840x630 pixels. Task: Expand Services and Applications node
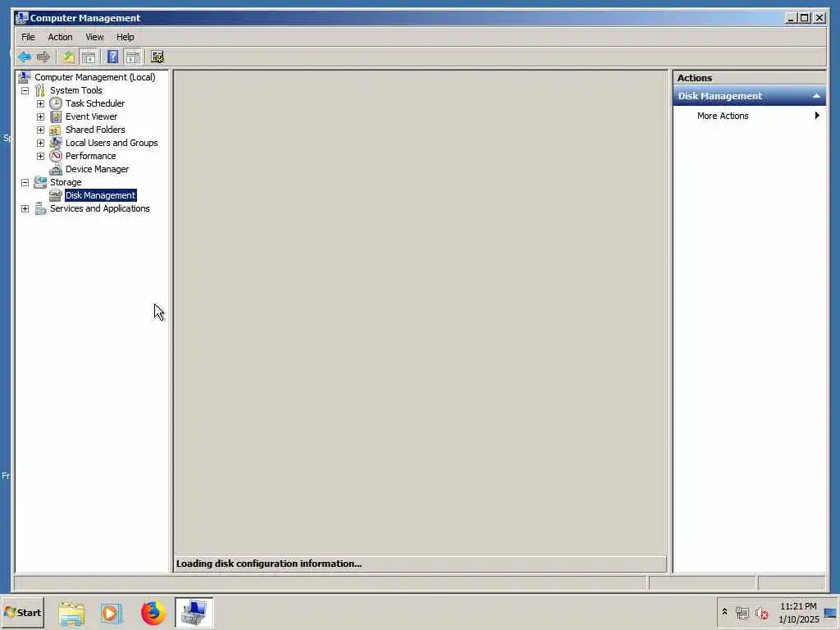[x=25, y=208]
